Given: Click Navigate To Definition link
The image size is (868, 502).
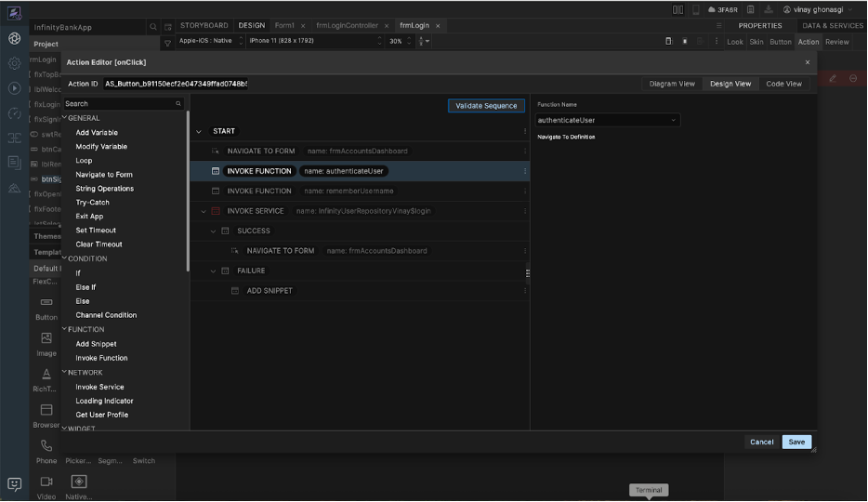Looking at the screenshot, I should pyautogui.click(x=566, y=137).
